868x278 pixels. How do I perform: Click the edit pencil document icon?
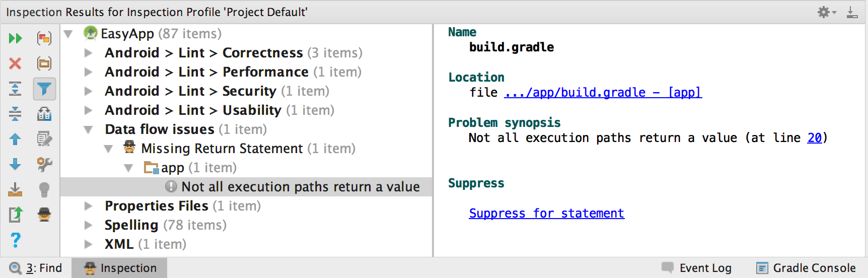click(x=44, y=139)
